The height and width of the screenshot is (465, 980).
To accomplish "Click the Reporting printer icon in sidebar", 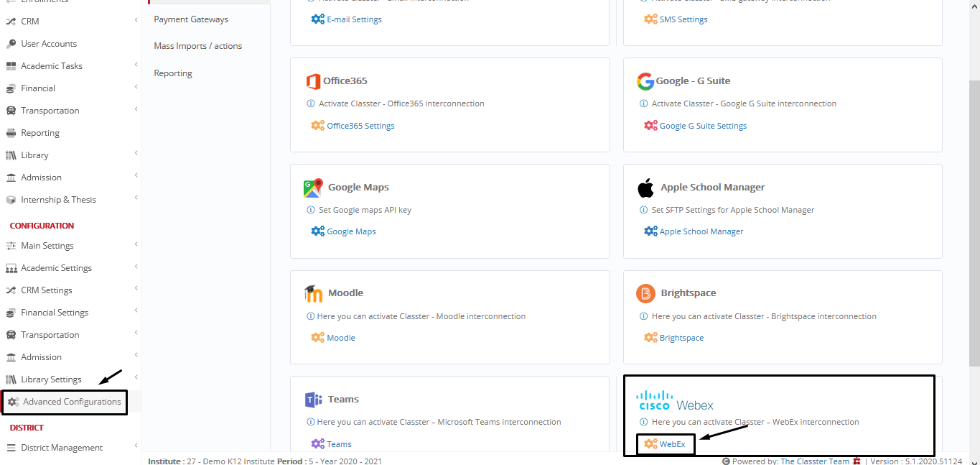I will tap(11, 133).
